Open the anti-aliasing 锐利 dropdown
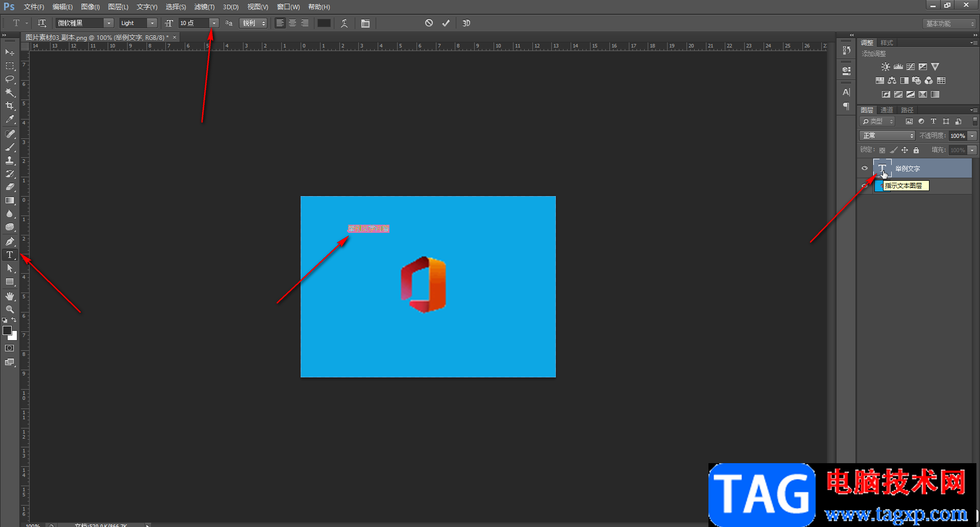 point(253,23)
